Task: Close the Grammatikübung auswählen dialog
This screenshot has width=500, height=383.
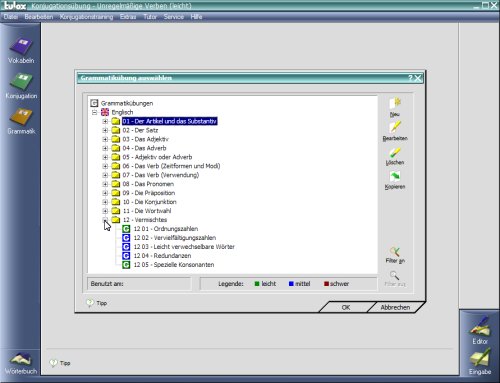Action: pyautogui.click(x=418, y=78)
